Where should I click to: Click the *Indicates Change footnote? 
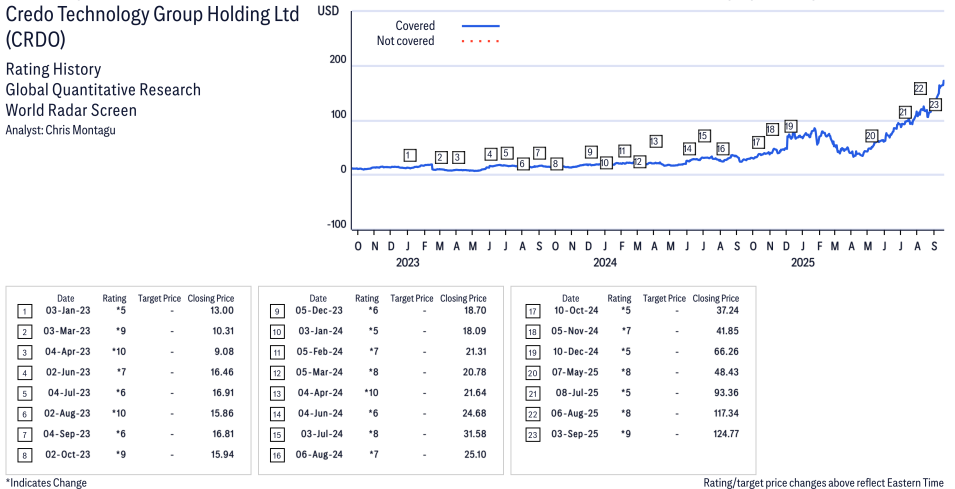pos(46,482)
